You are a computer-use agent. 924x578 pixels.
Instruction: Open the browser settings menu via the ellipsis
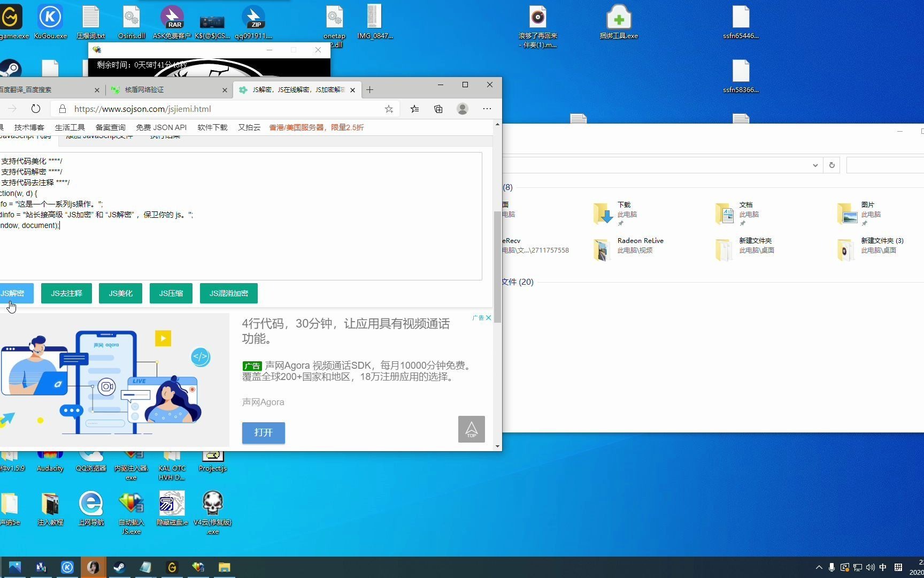487,109
